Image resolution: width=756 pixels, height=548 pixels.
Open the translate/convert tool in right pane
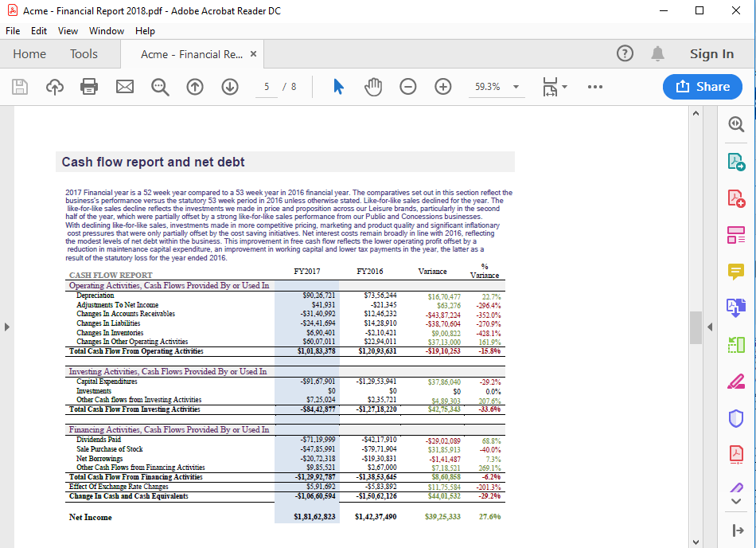(736, 307)
